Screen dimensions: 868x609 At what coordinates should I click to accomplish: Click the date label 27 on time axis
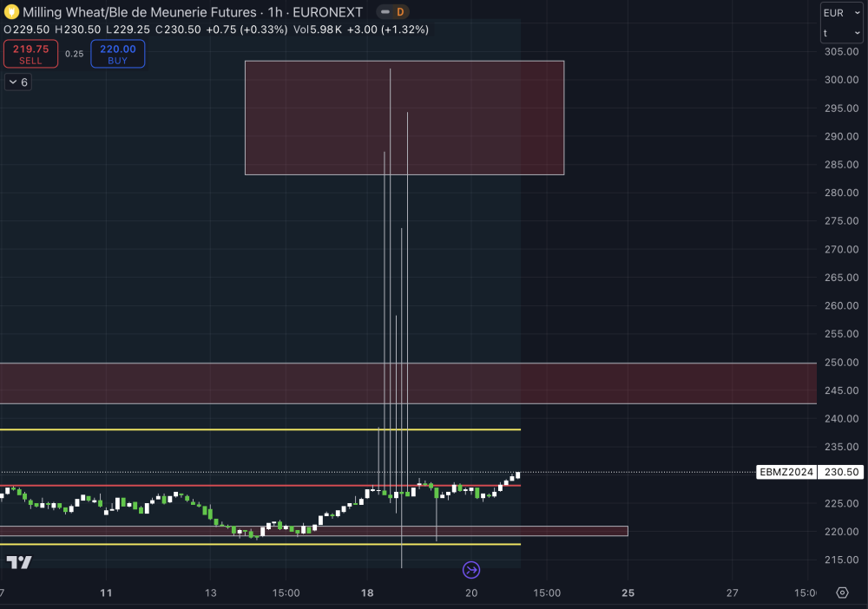pos(733,593)
